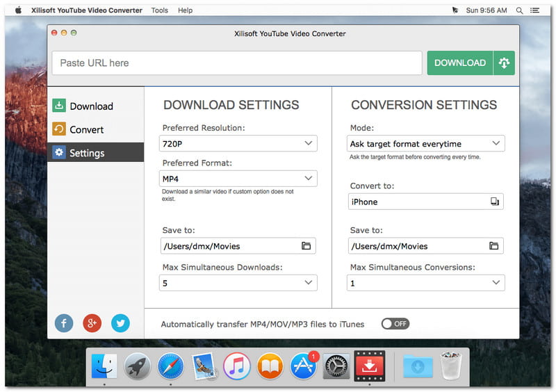The width and height of the screenshot is (556, 392).
Task: Open Xilisoft YouTube Video Converter in Dock
Action: pyautogui.click(x=369, y=364)
